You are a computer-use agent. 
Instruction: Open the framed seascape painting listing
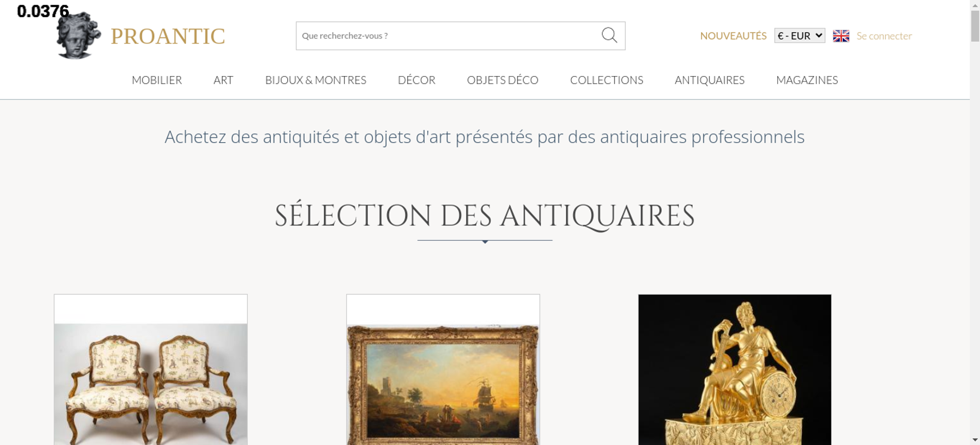443,370
